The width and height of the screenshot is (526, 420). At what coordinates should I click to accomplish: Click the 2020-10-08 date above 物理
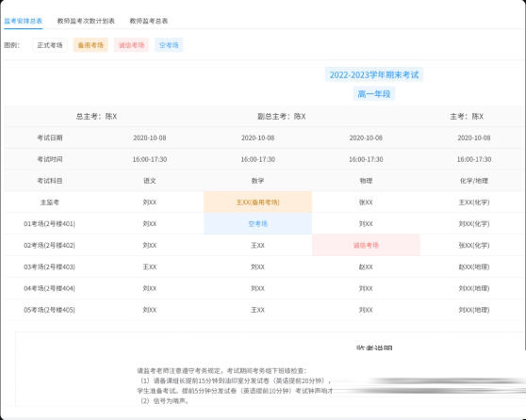(x=366, y=137)
